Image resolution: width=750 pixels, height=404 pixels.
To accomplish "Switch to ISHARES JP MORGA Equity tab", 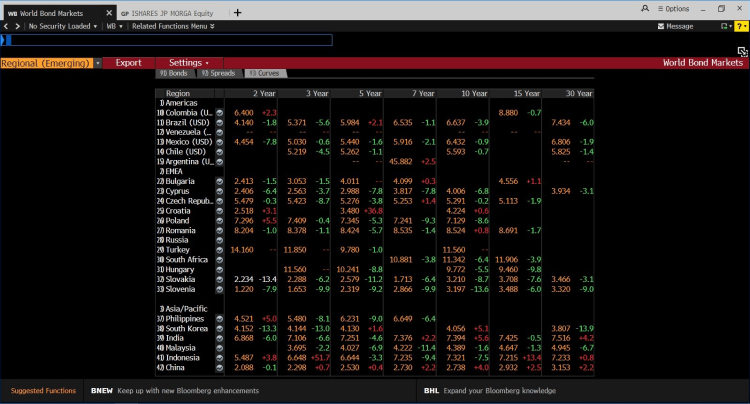I will (167, 13).
